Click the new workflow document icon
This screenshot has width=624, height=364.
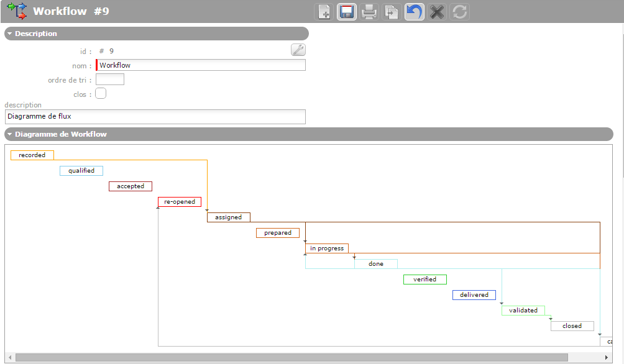324,12
